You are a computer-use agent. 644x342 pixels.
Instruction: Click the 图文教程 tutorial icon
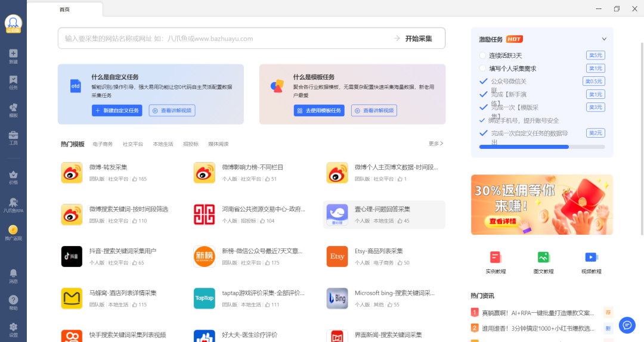[x=543, y=257]
